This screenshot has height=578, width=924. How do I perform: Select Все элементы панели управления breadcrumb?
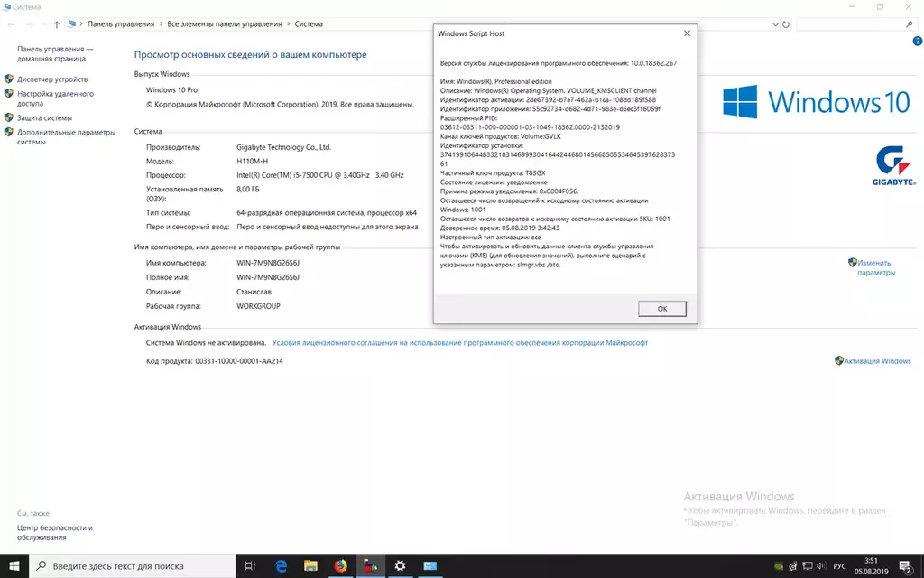(224, 24)
